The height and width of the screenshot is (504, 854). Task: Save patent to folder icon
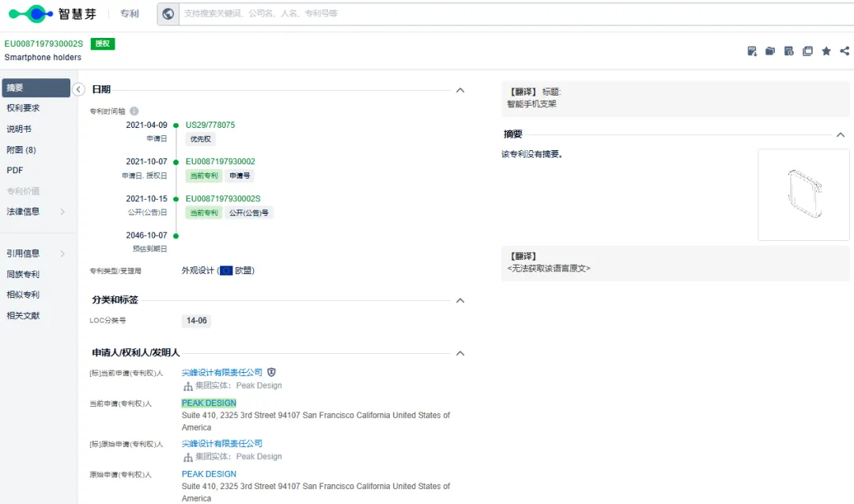point(770,51)
